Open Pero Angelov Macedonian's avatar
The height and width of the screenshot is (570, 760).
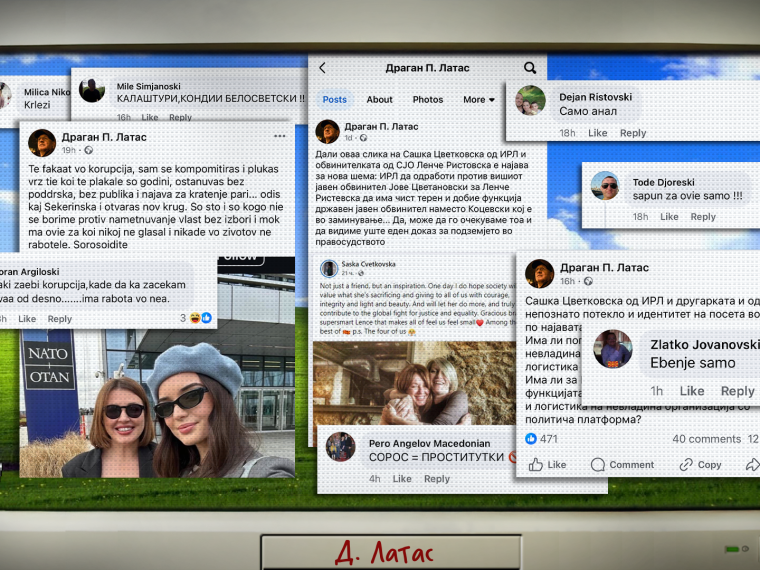340,446
